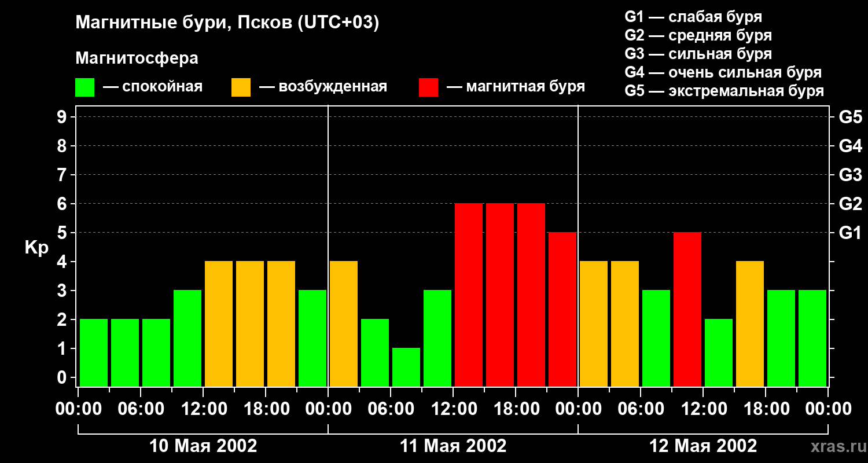868x463 pixels.
Task: Click the red bar starting 12:00 on 11 Мая
Action: tap(469, 295)
